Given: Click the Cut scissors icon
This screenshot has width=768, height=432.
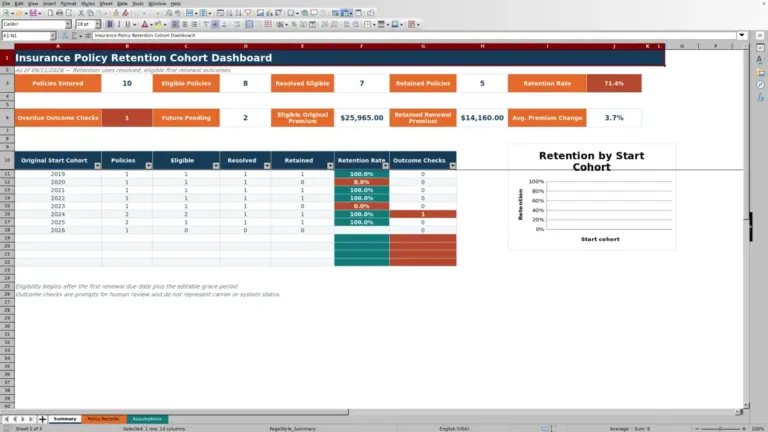Looking at the screenshot, I should [x=81, y=13].
